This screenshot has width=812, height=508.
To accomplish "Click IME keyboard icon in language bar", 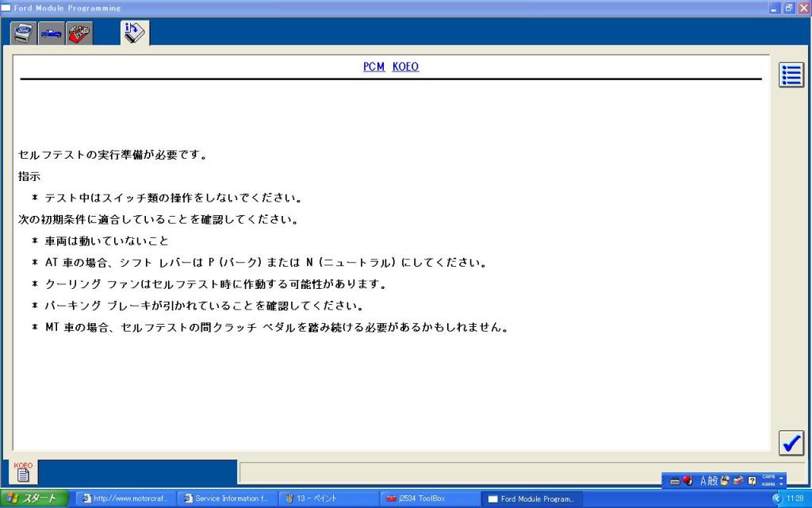I will (x=675, y=481).
